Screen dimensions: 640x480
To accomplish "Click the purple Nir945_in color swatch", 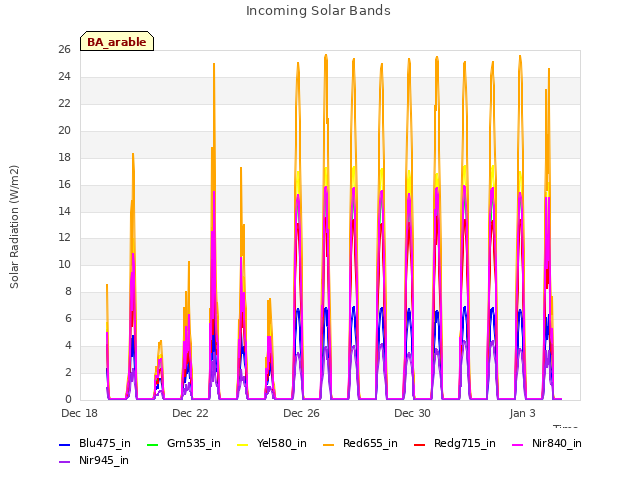I will 65,462.
